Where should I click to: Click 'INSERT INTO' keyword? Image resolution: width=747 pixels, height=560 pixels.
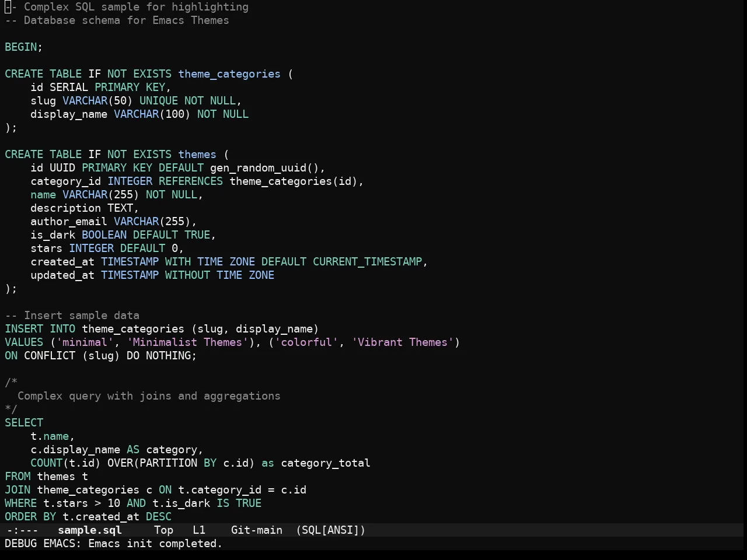pos(40,329)
